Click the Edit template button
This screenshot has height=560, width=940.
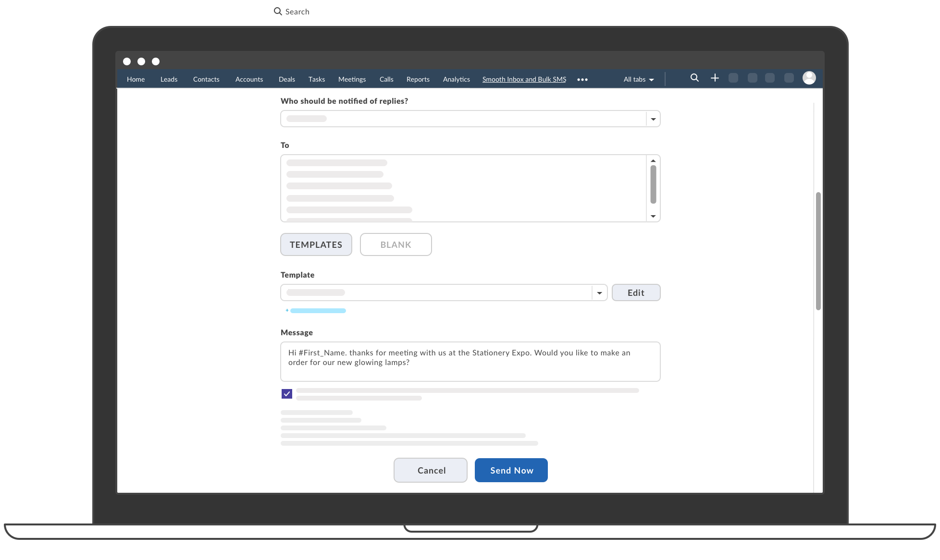tap(636, 292)
